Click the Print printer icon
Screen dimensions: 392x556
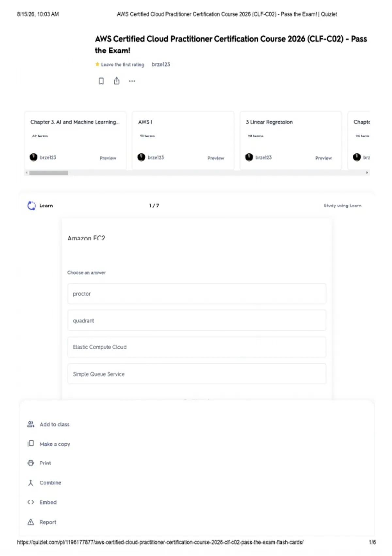(31, 463)
